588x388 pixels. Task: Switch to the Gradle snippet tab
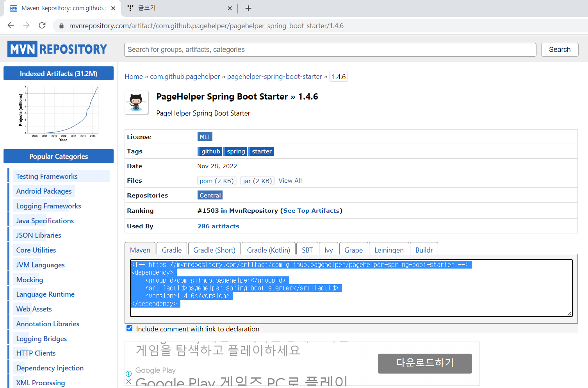pyautogui.click(x=171, y=250)
